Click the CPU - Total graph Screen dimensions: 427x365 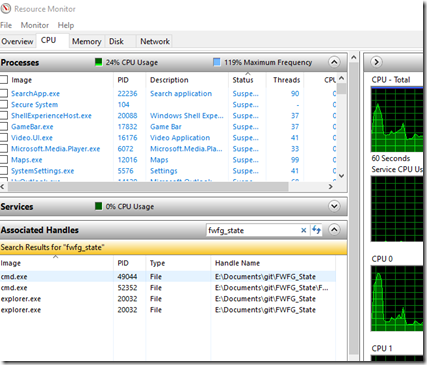pyautogui.click(x=397, y=119)
